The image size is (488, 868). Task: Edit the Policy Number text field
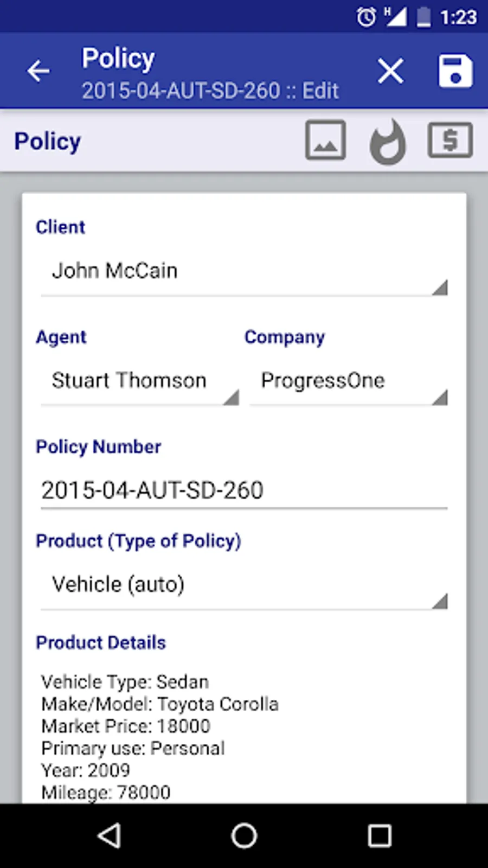(x=244, y=490)
